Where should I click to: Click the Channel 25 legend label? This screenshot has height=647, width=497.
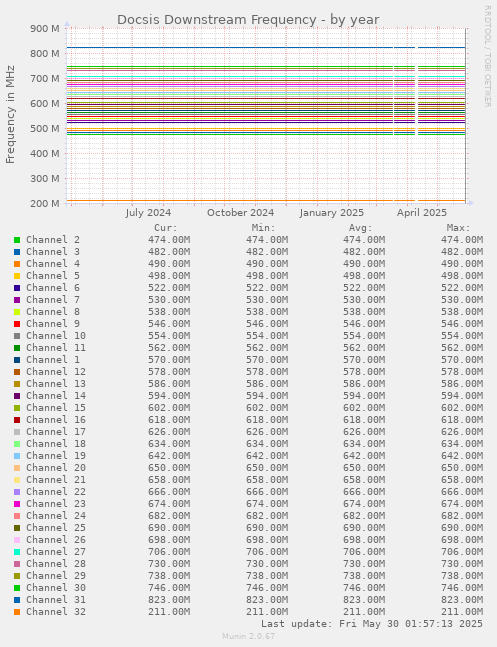(56, 528)
